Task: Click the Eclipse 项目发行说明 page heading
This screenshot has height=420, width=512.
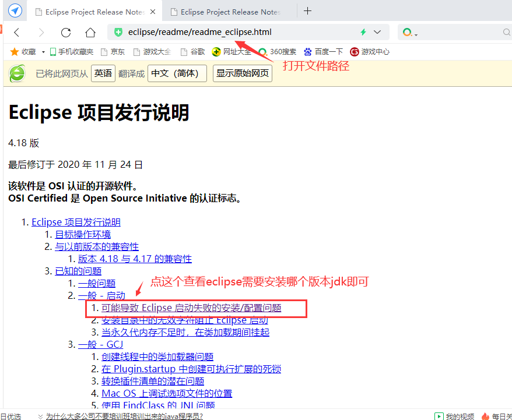Action: [99, 112]
